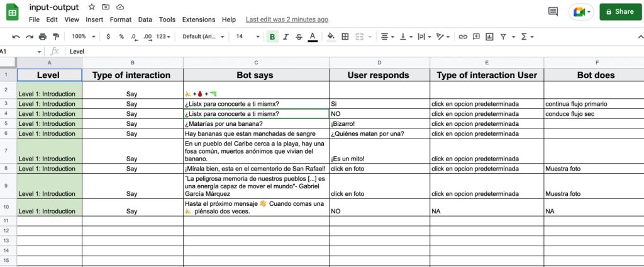Open the Functions sigma menu
Screen dimensions: 644x267
[527, 37]
